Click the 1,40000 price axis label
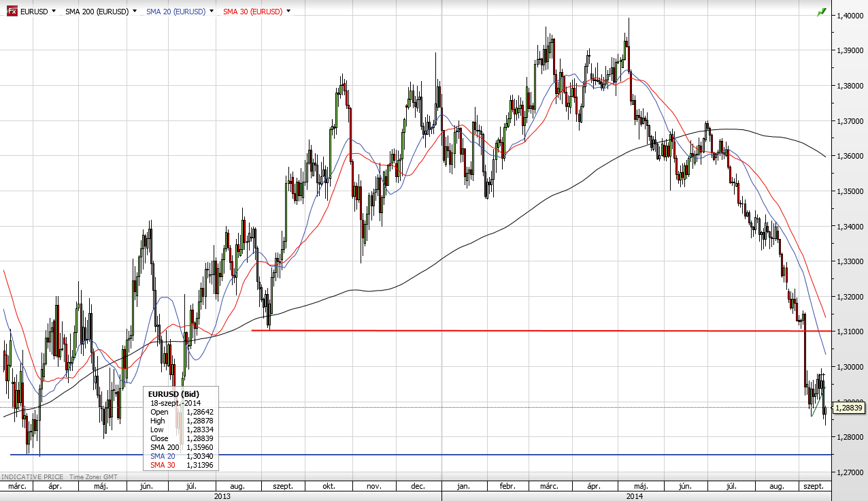The width and height of the screenshot is (868, 501). [x=850, y=15]
